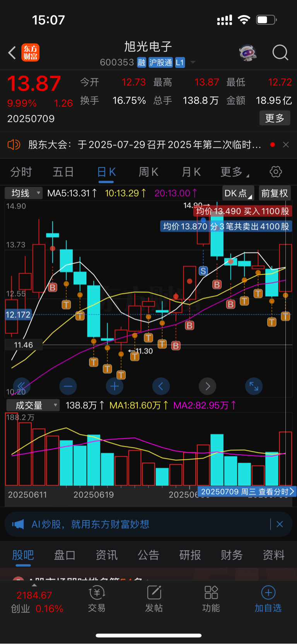Tap the 创业 index ticker 2184.67
297x644 pixels.
click(x=37, y=601)
